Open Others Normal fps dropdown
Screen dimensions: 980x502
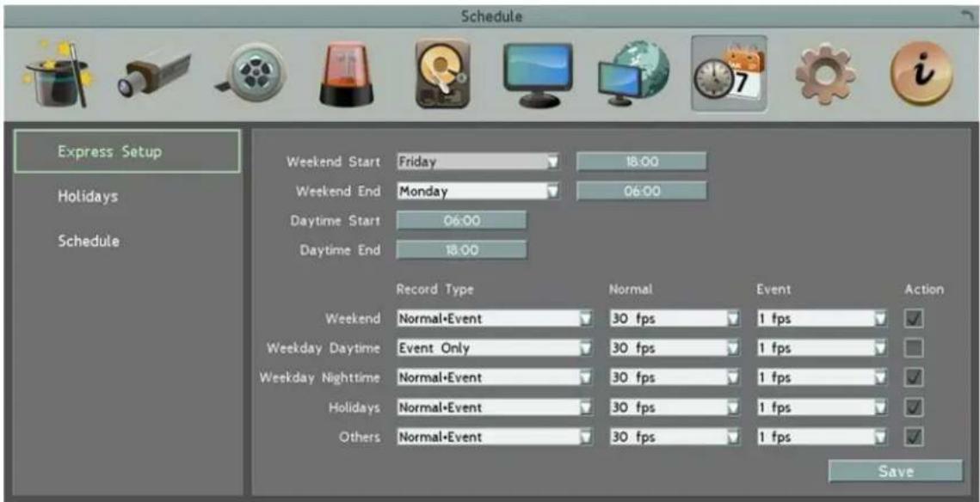tap(675, 437)
